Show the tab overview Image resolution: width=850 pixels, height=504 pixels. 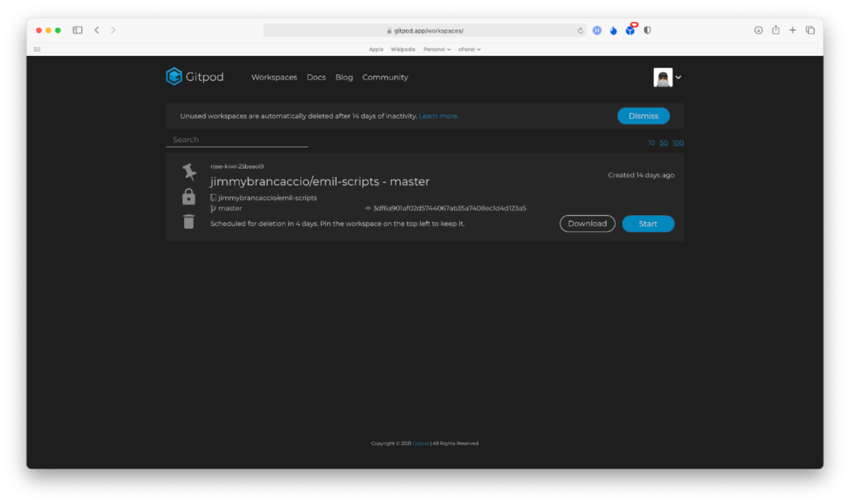click(810, 30)
